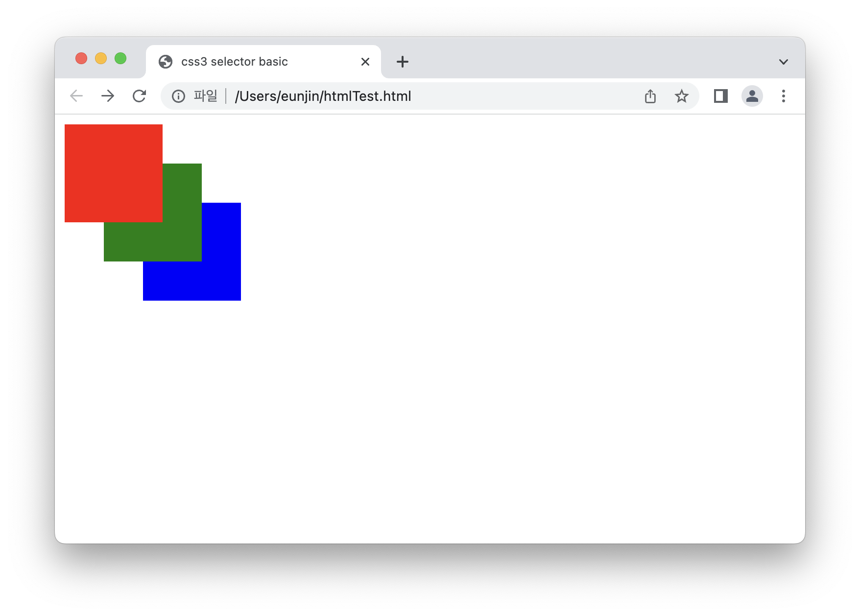
Task: Close the css3 selector basic tab
Action: [365, 62]
